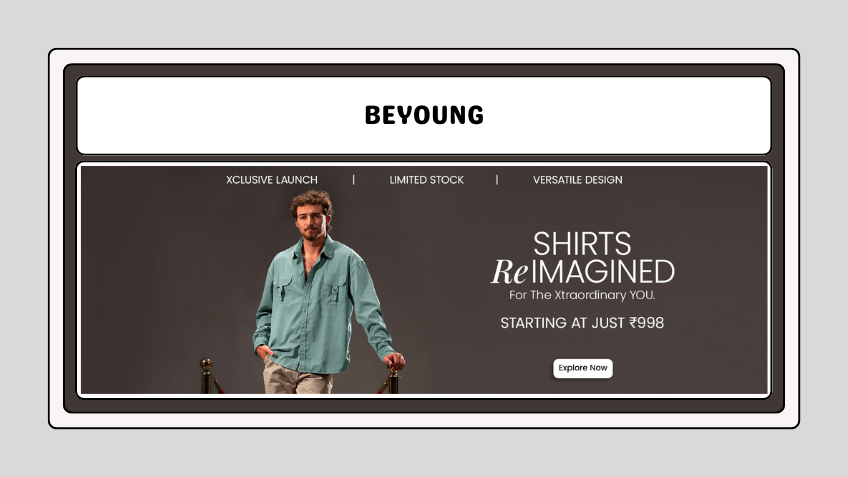Image resolution: width=848 pixels, height=477 pixels.
Task: Click the divider between XCLUSIVE LAUNCH and LIMITED STOCK
Action: coord(354,180)
